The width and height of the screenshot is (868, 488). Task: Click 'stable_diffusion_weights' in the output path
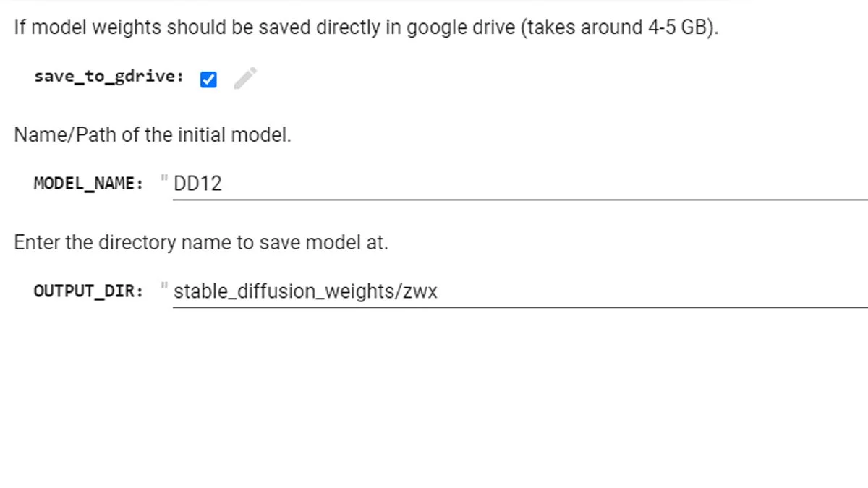(x=282, y=291)
